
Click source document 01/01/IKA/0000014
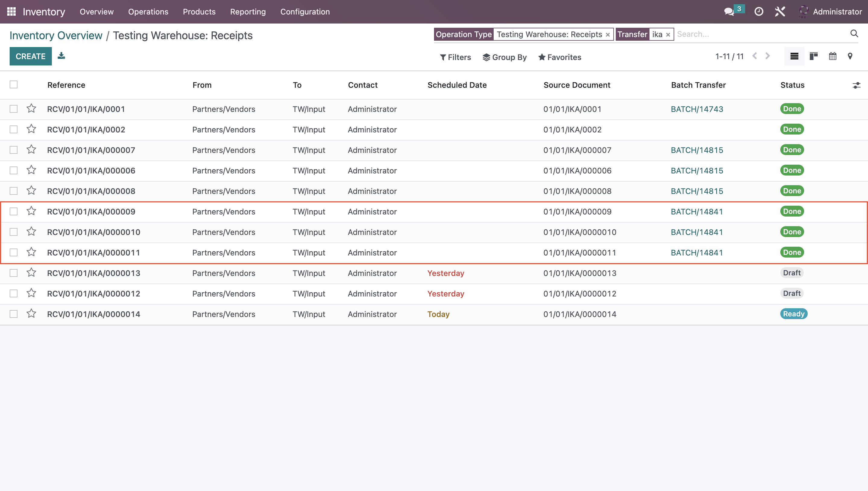580,314
